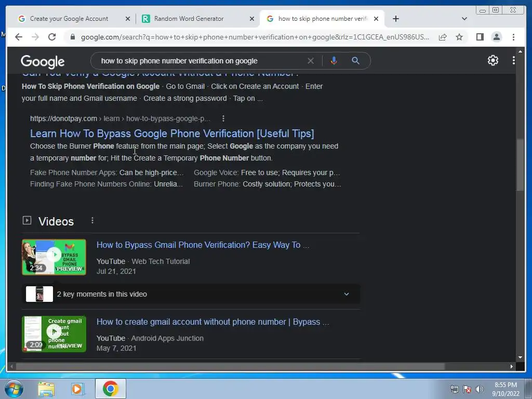Image resolution: width=532 pixels, height=399 pixels.
Task: Close the Create your Google Account tab
Action: [x=128, y=19]
